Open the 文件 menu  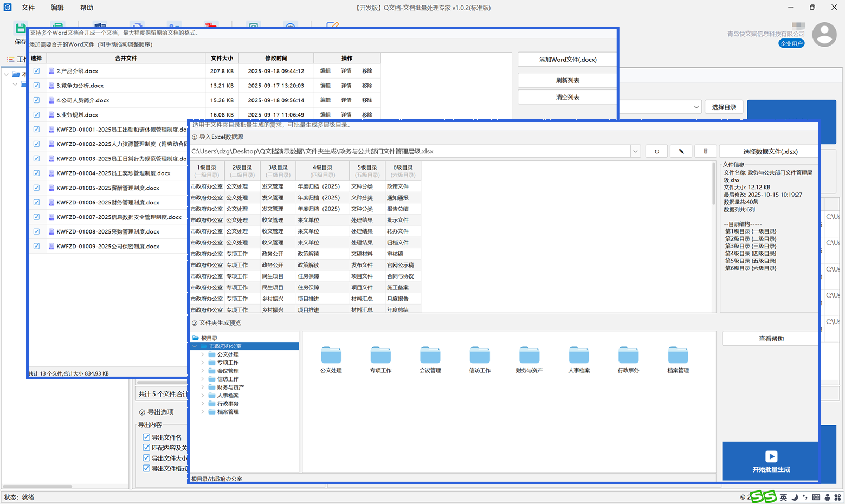click(28, 8)
